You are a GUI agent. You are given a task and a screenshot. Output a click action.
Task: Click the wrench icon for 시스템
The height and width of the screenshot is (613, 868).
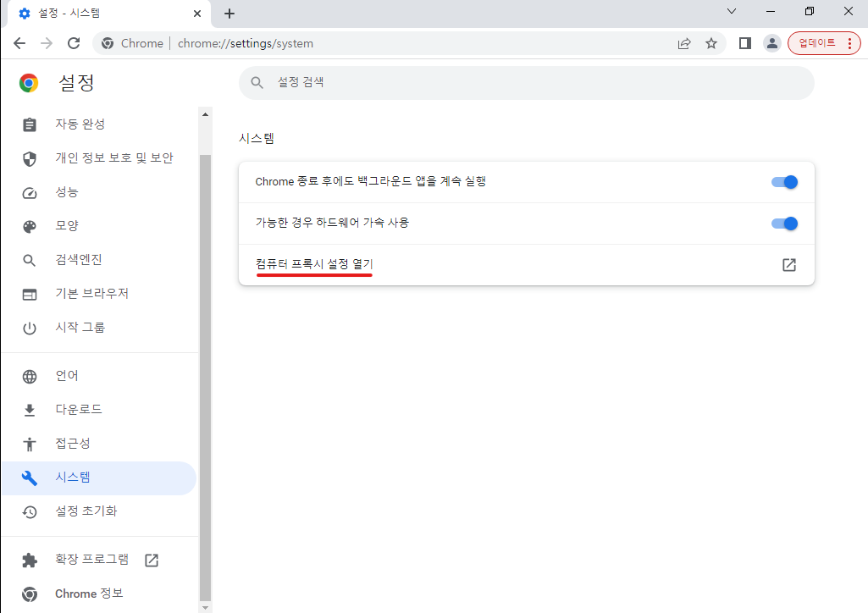coord(30,478)
